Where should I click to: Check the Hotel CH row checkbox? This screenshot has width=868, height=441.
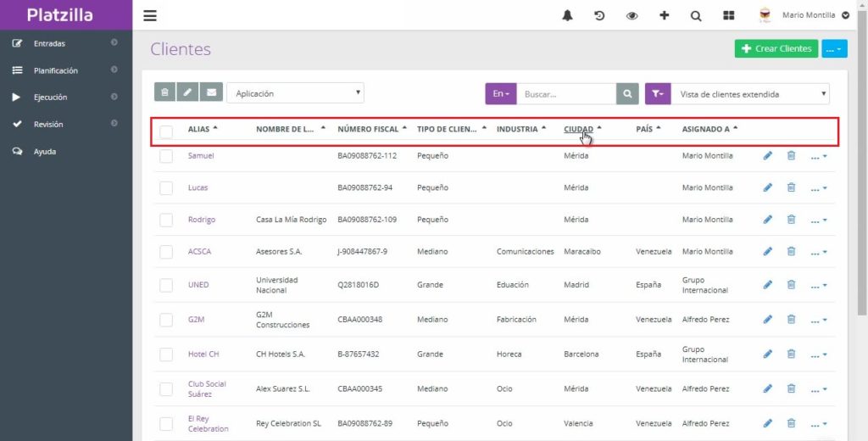166,354
